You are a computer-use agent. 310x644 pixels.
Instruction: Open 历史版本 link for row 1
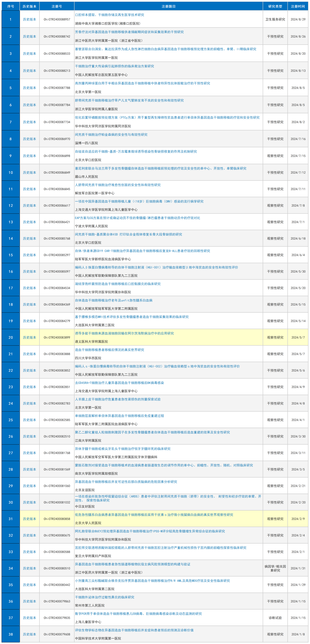(29, 19)
